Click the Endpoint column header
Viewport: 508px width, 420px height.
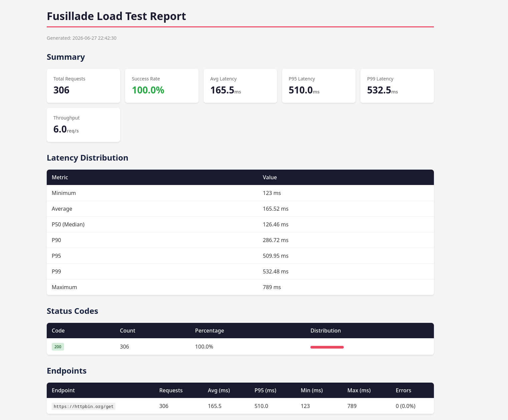coord(63,390)
